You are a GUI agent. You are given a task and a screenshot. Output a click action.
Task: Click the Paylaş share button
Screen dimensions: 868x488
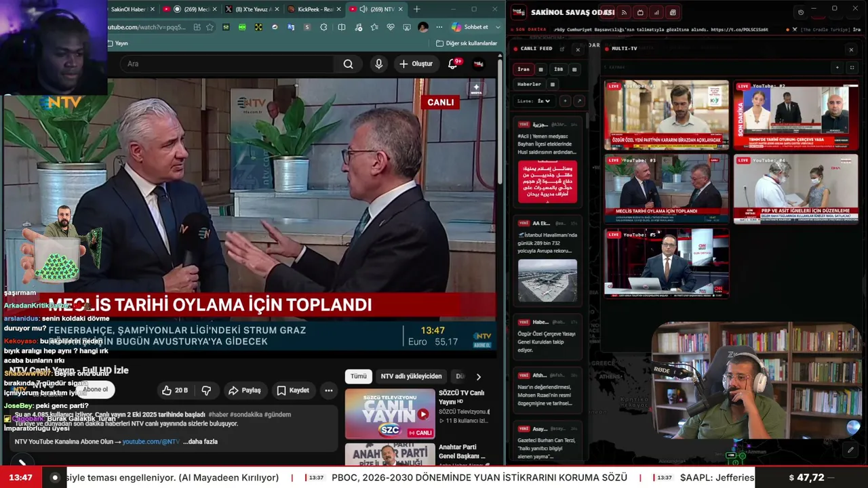244,390
